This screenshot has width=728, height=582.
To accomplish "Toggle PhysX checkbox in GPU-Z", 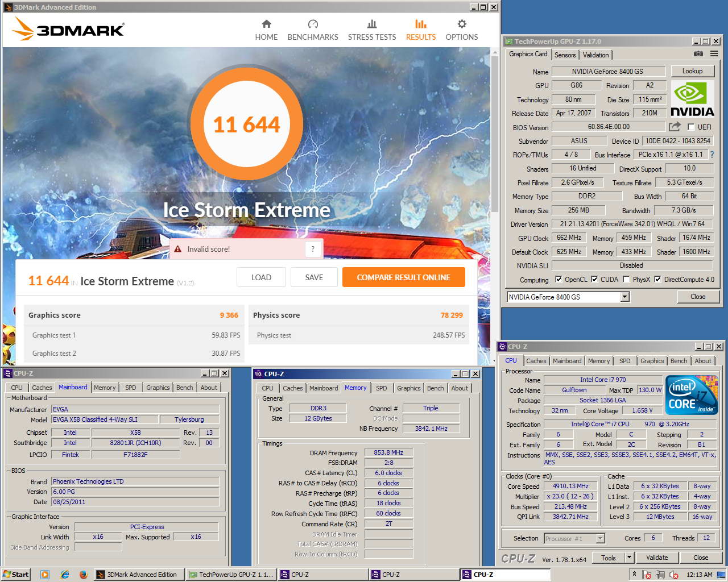I will tap(626, 279).
